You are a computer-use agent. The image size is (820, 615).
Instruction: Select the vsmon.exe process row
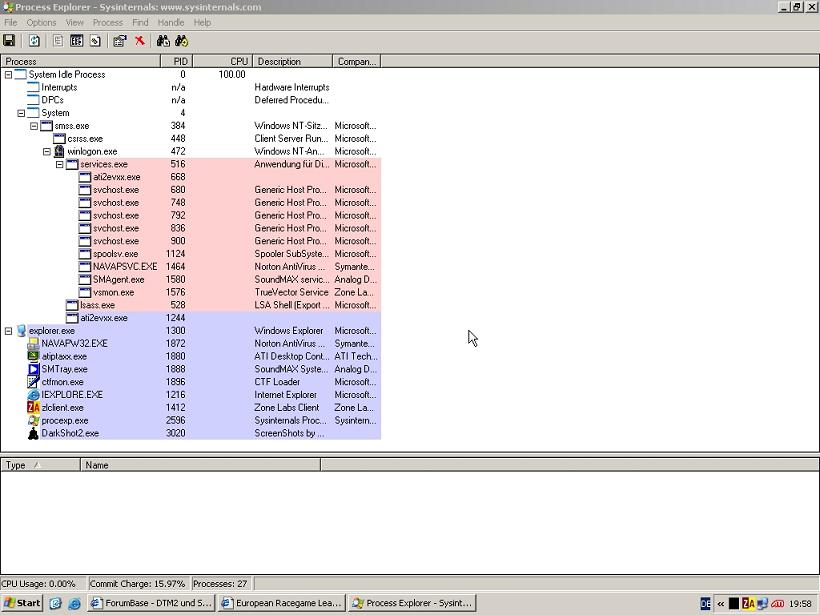[x=190, y=292]
